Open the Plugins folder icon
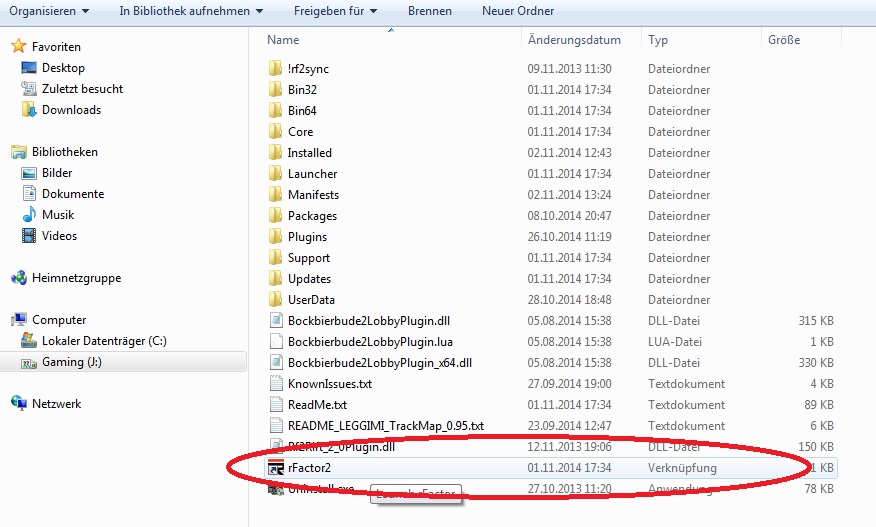 (277, 237)
